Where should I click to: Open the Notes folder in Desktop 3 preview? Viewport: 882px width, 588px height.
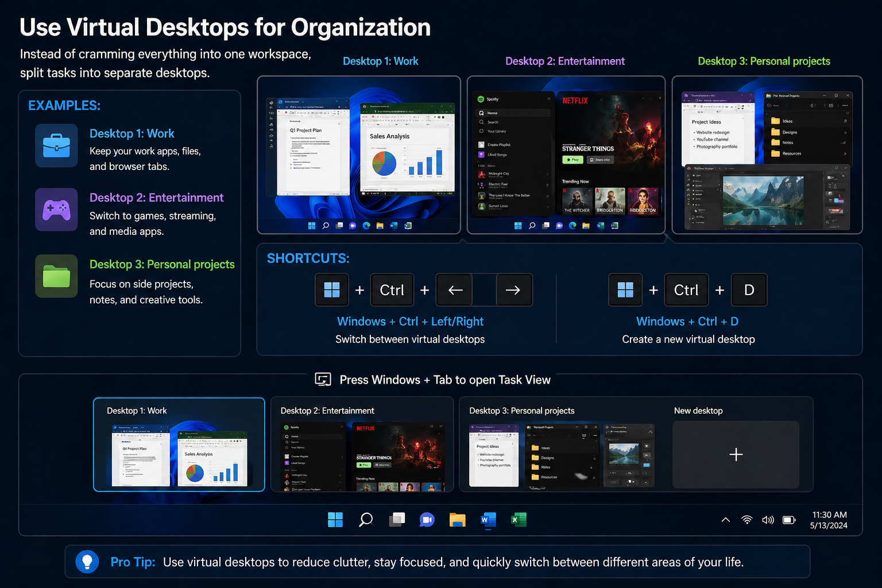[x=808, y=142]
